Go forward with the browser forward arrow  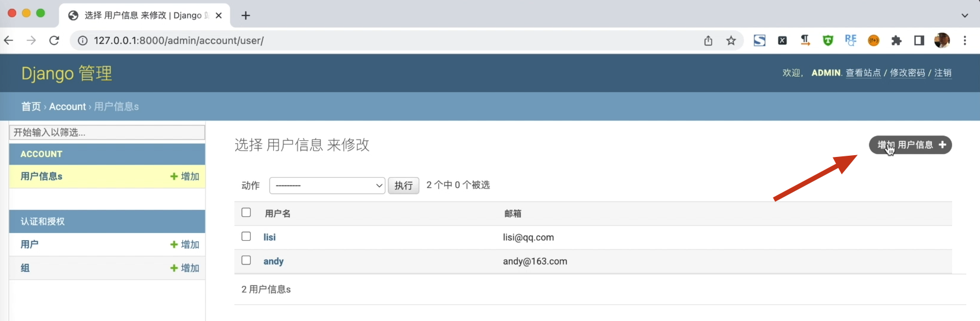[31, 40]
